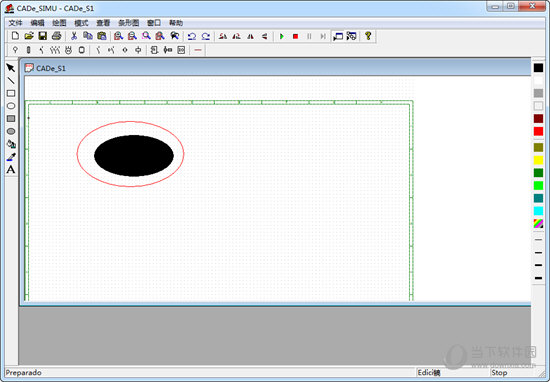Screen dimensions: 550x382
Task: Click the help question mark icon
Action: pyautogui.click(x=368, y=36)
